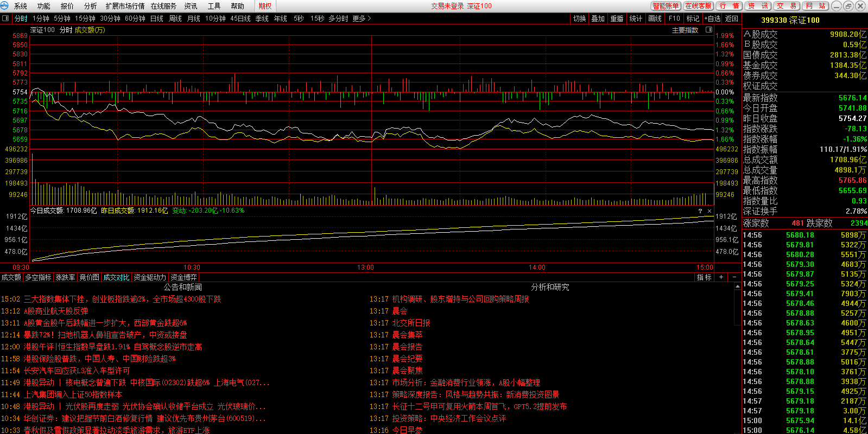Select the 日线 daily chart period
The image size is (868, 434).
(156, 18)
